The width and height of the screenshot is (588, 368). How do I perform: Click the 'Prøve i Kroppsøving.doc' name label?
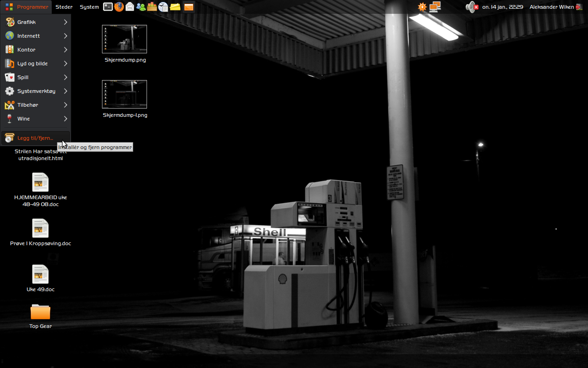click(40, 243)
